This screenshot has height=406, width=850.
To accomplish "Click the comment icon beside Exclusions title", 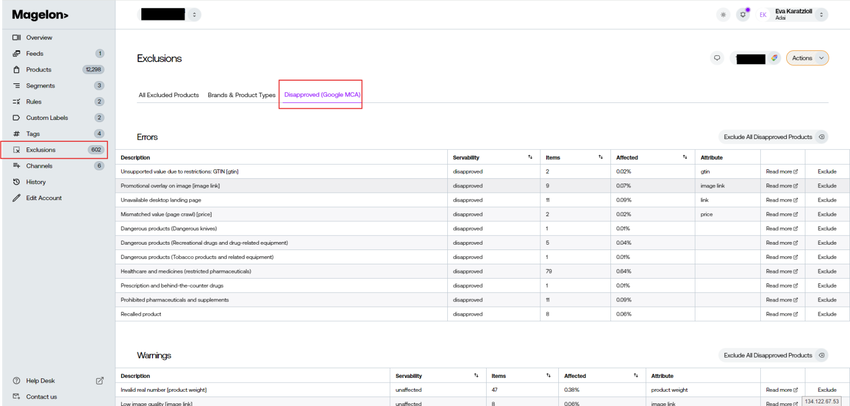I will [x=717, y=58].
